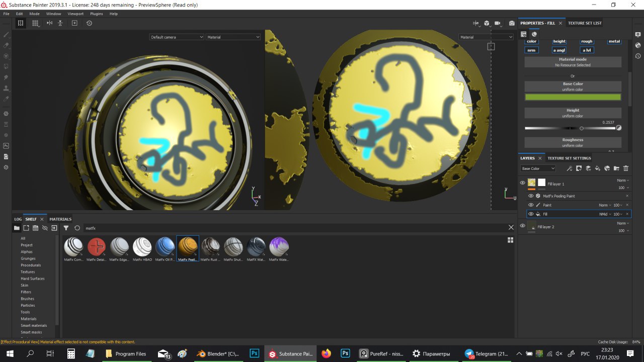Hide Fill layer 2 visibility
The width and height of the screenshot is (644, 362).
tap(522, 226)
